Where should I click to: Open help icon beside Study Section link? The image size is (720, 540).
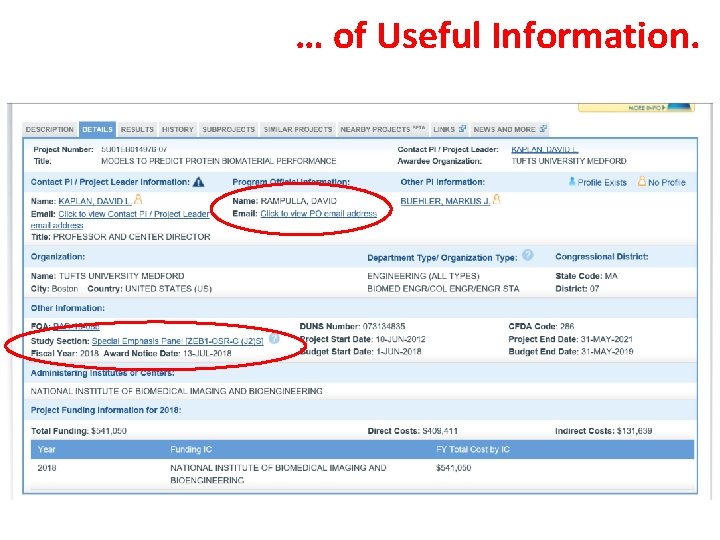274,339
